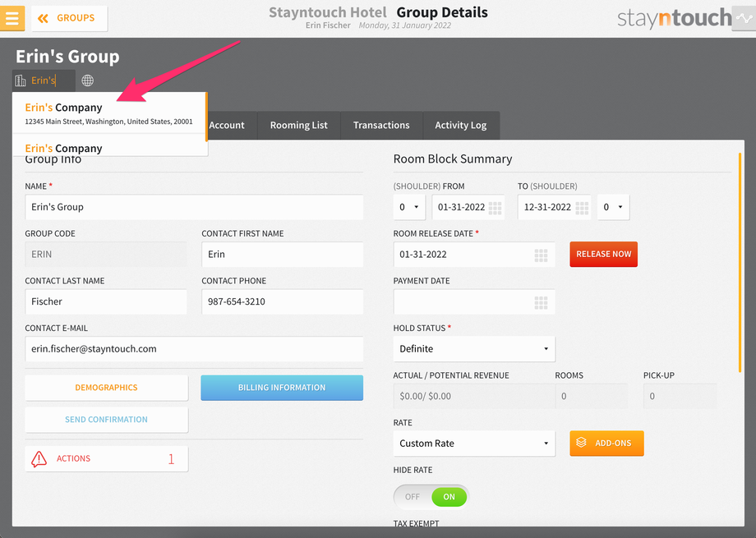Toggle the Hide Rate switch
This screenshot has height=538, width=756.
tap(431, 497)
